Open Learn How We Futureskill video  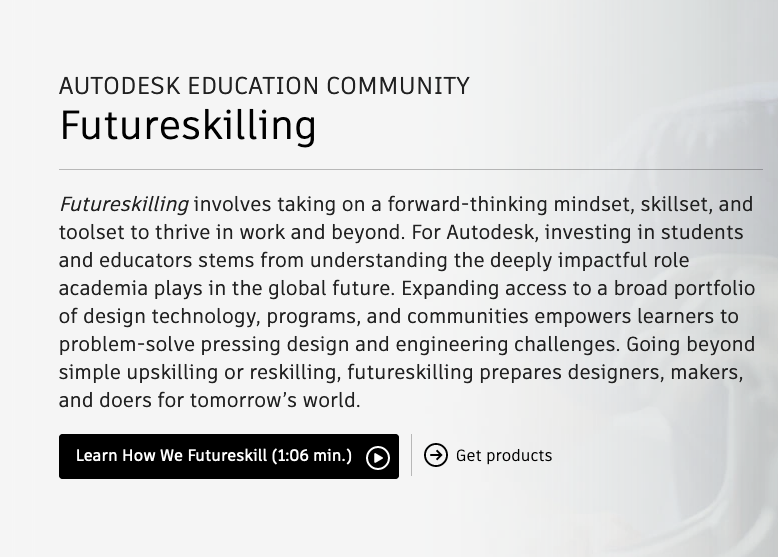coord(229,456)
